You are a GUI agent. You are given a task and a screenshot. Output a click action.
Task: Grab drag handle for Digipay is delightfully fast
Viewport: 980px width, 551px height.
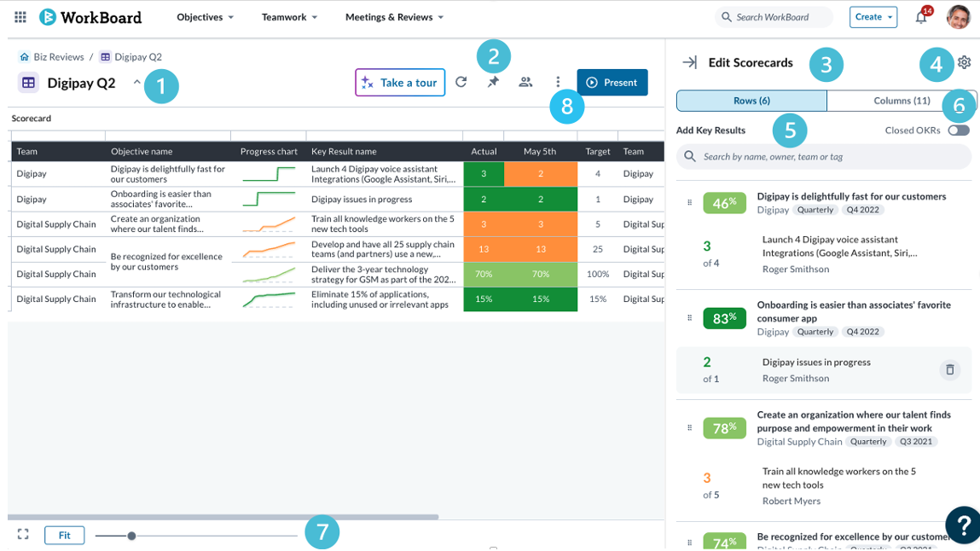[689, 202]
